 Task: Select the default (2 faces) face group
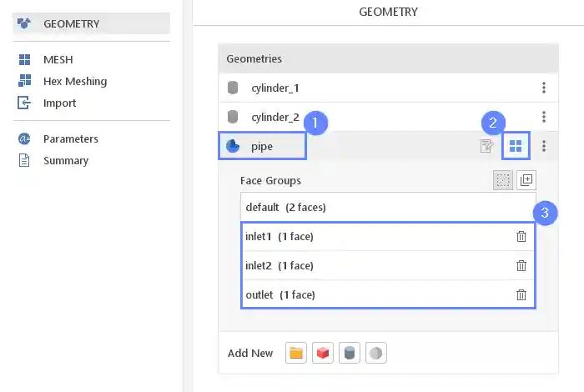click(285, 207)
